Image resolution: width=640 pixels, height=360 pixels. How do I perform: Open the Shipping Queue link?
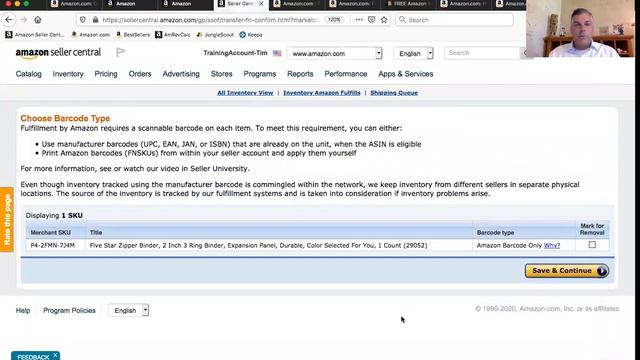[394, 93]
